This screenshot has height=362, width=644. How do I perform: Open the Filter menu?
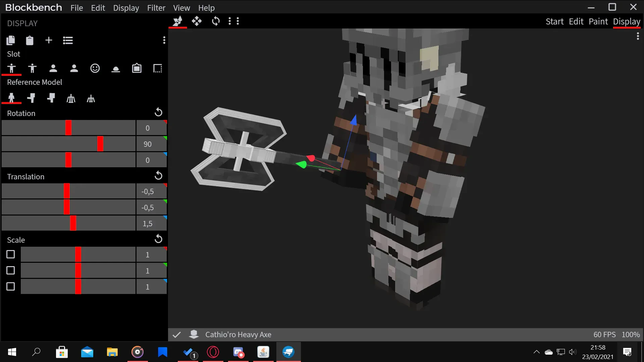(x=156, y=8)
